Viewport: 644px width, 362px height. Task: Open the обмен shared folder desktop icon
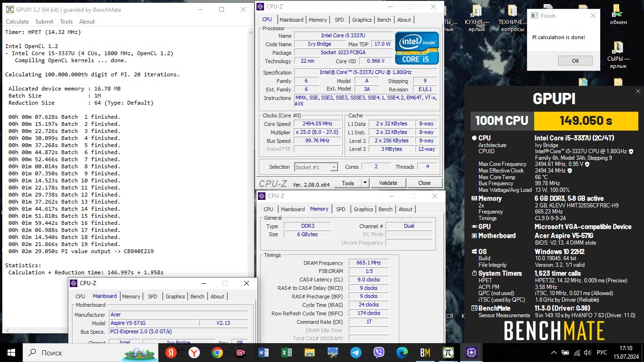click(x=618, y=15)
